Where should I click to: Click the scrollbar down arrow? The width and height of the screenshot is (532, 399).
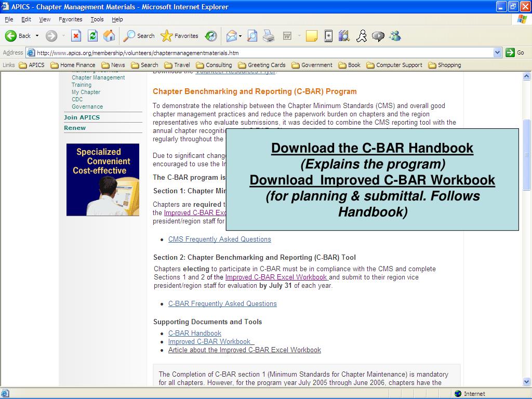[x=527, y=382]
